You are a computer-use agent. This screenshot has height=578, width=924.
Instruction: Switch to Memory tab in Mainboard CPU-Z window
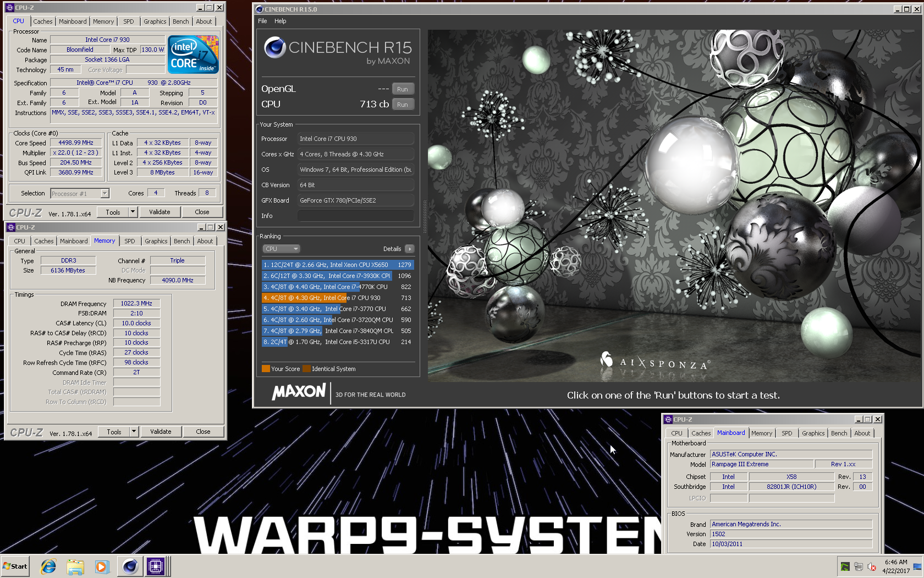(x=762, y=433)
